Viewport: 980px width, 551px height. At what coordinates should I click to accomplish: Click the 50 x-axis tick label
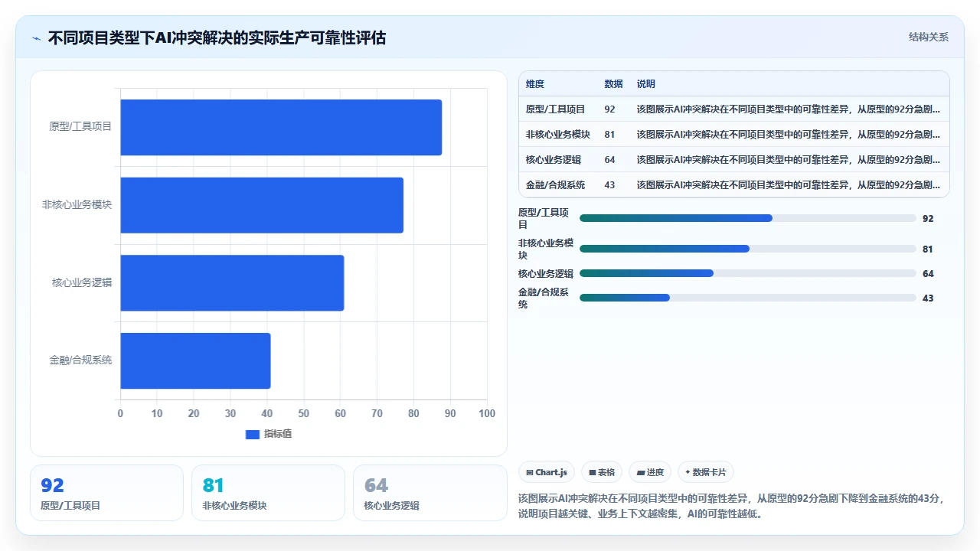(x=304, y=413)
